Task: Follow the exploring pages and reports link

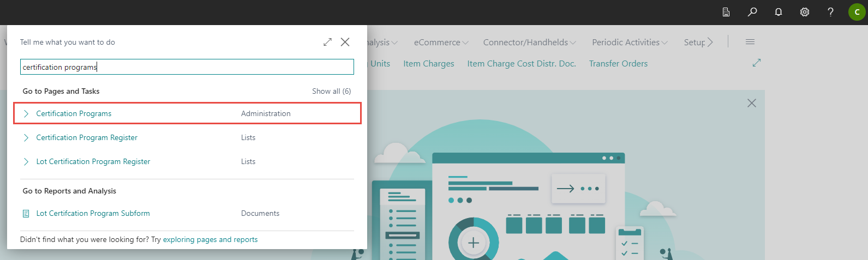Action: click(x=210, y=239)
